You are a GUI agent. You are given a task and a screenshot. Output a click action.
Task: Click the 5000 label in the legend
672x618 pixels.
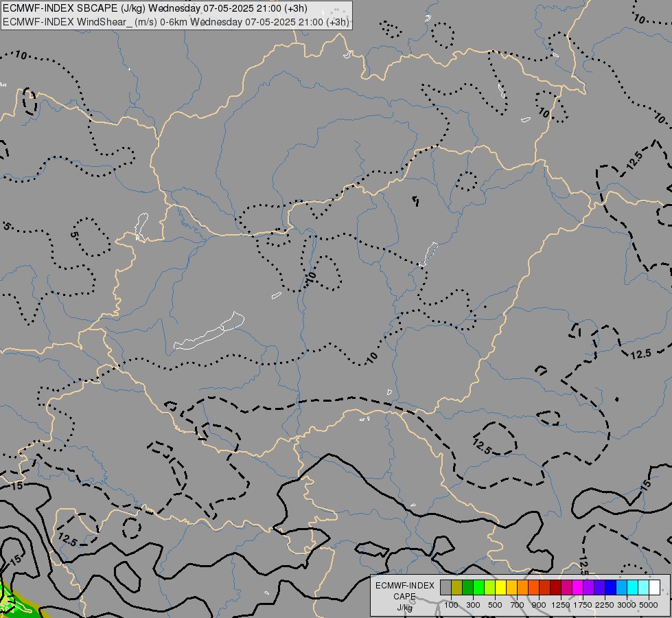649,605
